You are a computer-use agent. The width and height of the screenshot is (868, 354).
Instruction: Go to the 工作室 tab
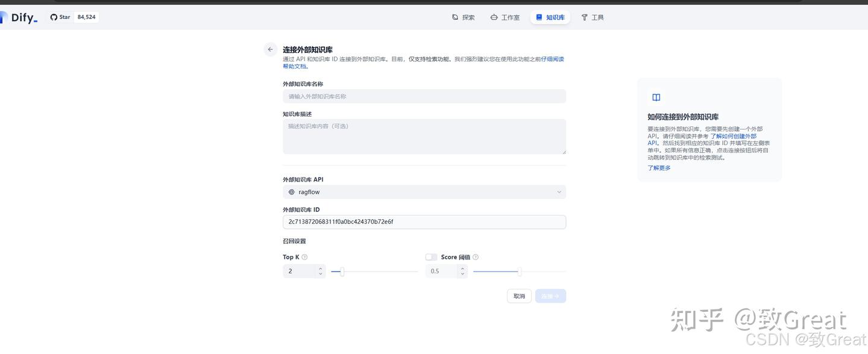point(505,17)
